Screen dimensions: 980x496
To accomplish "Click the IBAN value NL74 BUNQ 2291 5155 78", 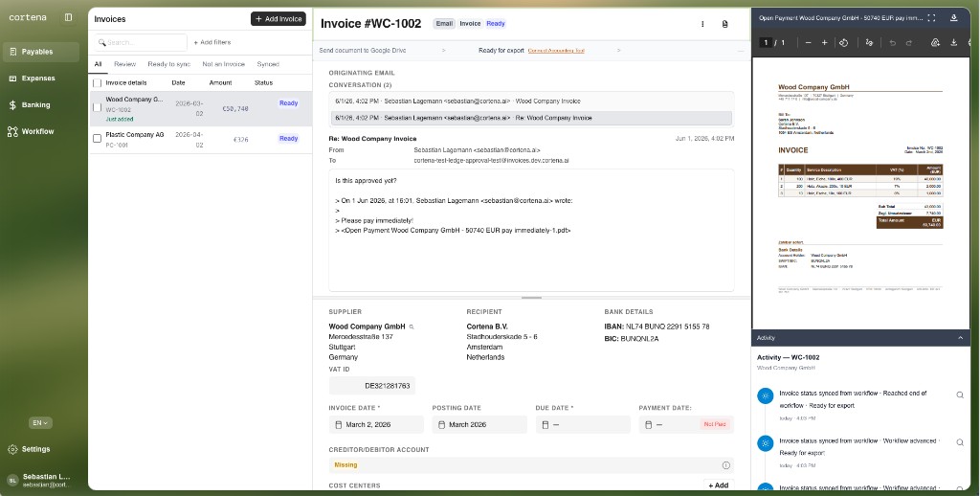I will (x=667, y=327).
